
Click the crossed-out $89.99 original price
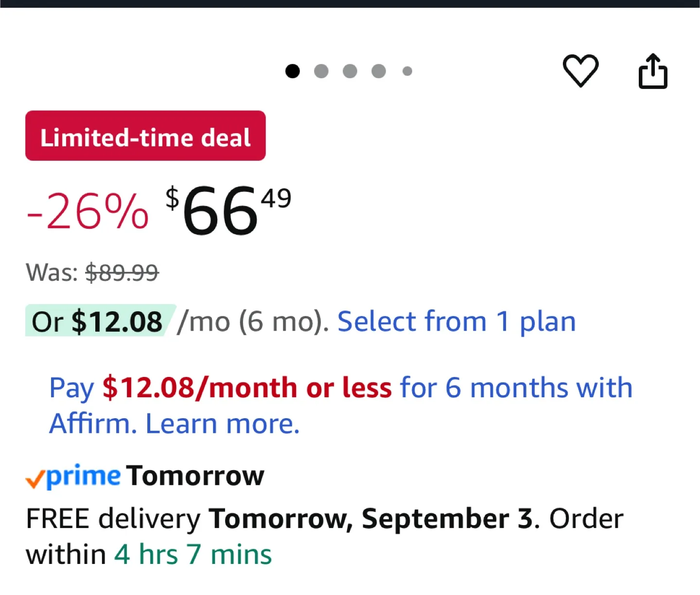tap(122, 272)
